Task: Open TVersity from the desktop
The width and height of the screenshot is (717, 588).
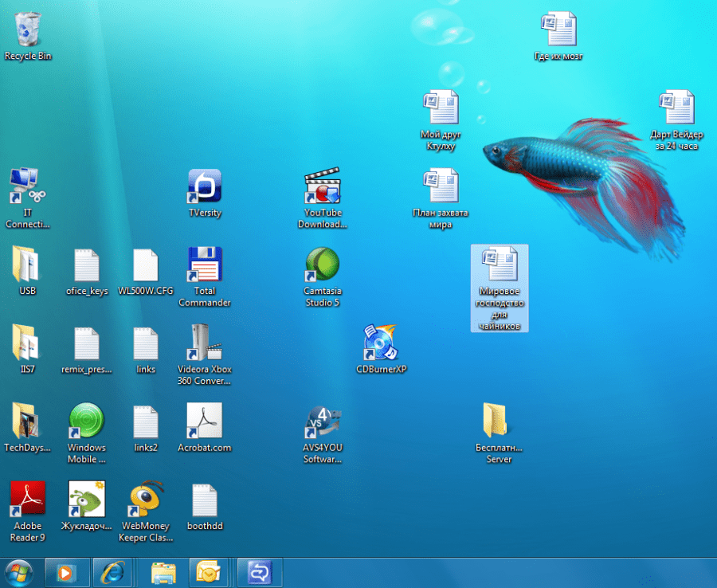Action: [204, 191]
